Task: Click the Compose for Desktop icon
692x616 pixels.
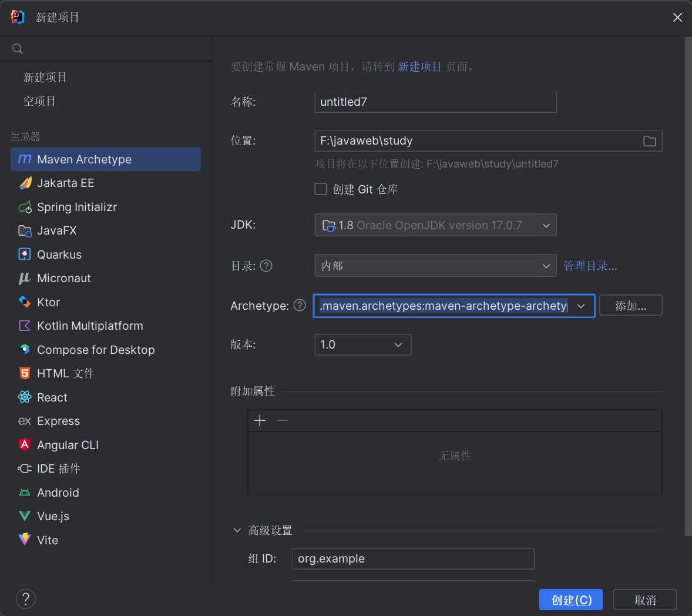Action: [x=25, y=350]
